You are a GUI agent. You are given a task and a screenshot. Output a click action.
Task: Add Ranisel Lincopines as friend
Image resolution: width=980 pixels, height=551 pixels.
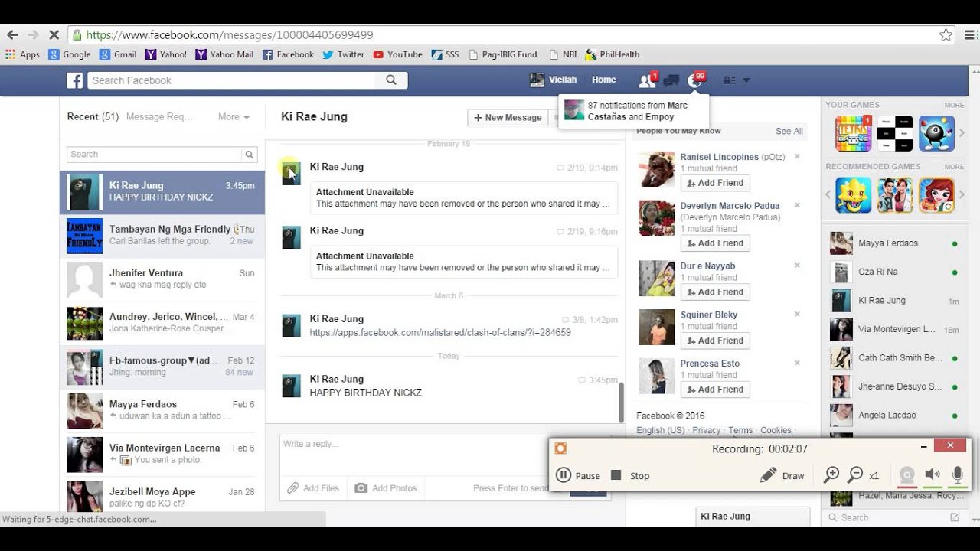tap(715, 183)
